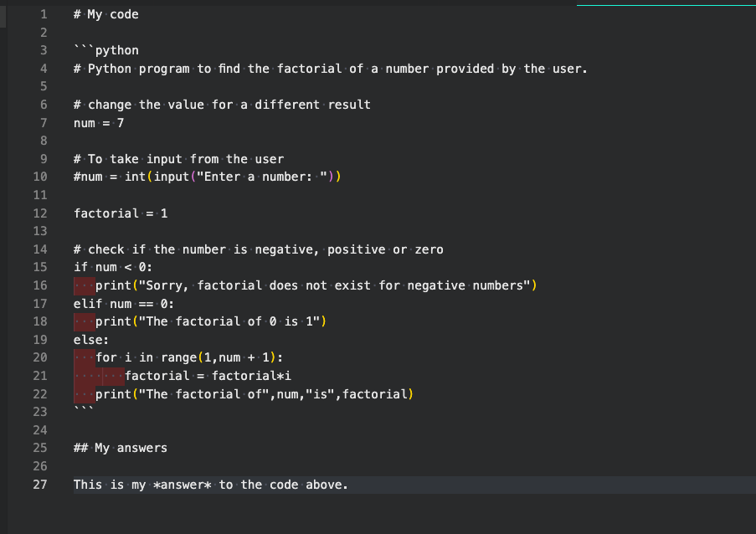Click line number 7 in the gutter
This screenshot has height=534, width=756.
click(44, 123)
